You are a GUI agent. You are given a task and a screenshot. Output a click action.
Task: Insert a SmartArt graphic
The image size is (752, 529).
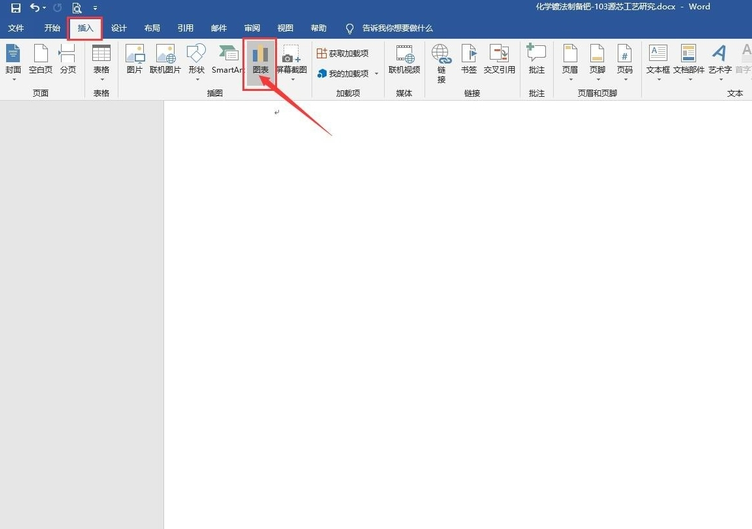coord(228,59)
